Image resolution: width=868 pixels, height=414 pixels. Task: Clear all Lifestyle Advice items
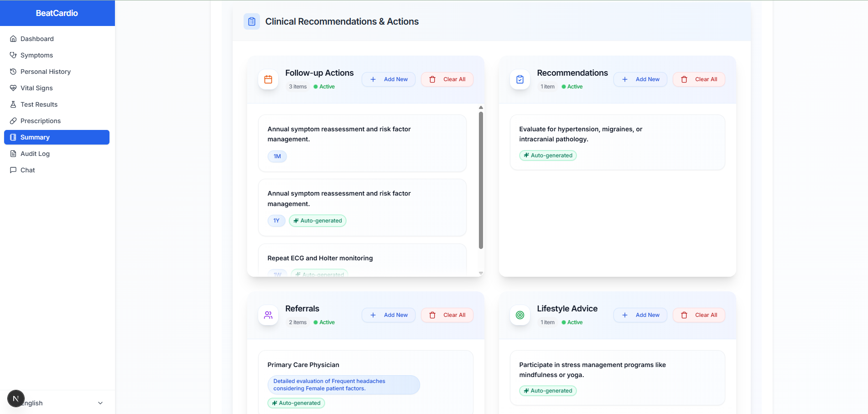pos(699,315)
